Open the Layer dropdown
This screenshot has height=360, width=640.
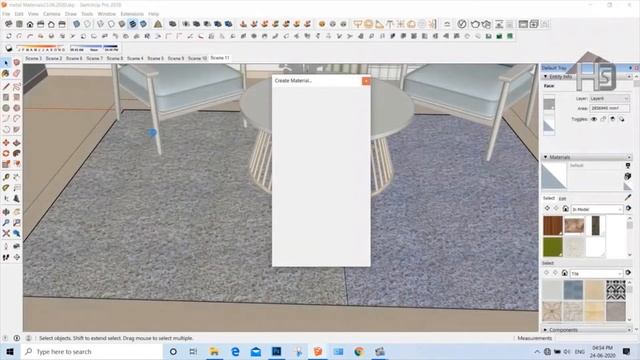tap(609, 98)
